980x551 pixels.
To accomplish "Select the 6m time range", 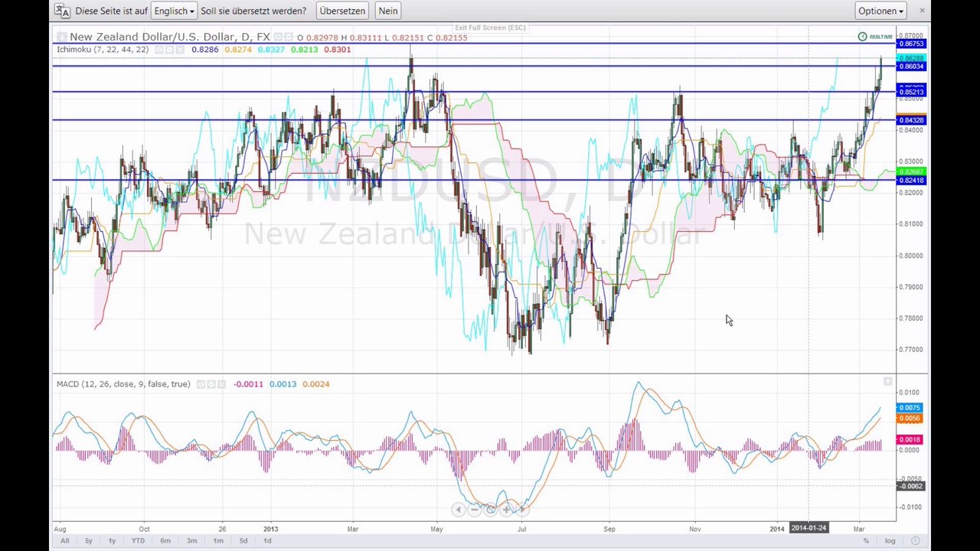I will [165, 541].
